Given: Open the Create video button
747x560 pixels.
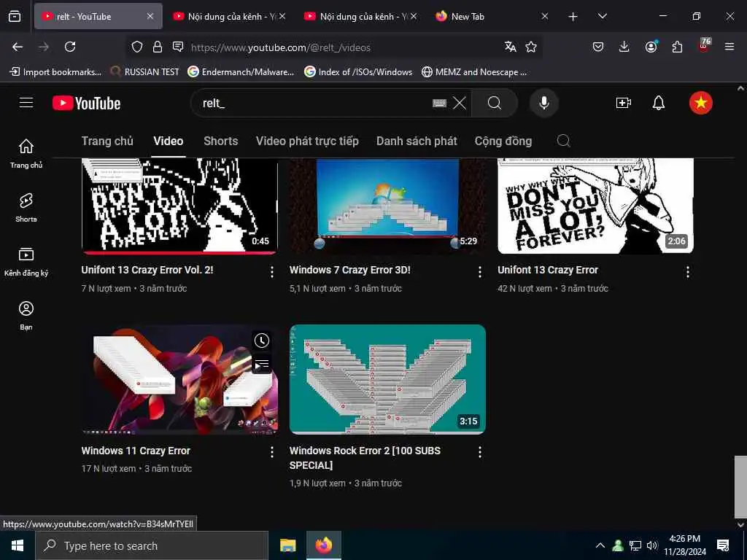Looking at the screenshot, I should click(x=623, y=103).
